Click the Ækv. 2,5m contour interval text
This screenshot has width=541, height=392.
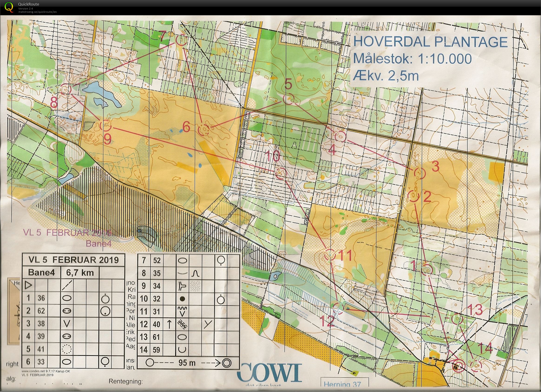386,75
